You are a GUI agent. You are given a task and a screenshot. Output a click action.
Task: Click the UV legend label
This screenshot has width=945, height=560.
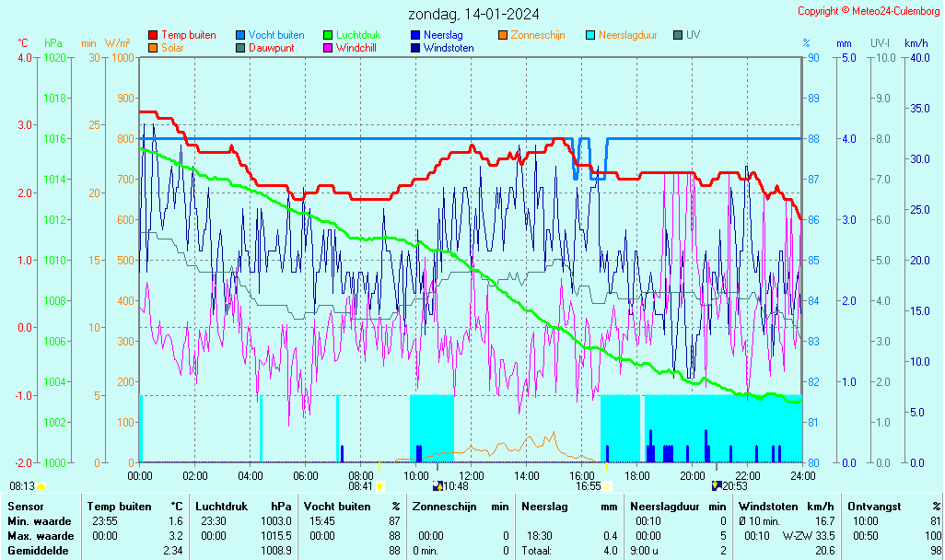(x=693, y=35)
